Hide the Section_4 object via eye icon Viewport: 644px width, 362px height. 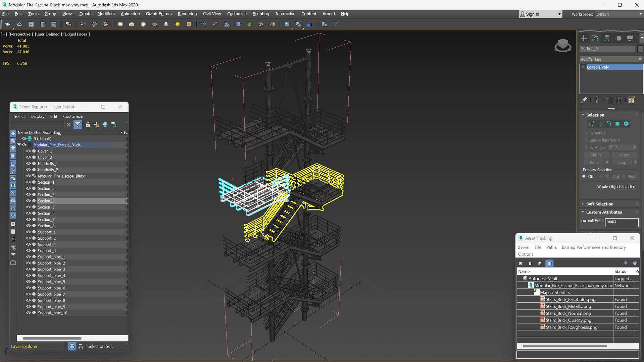pyautogui.click(x=28, y=201)
